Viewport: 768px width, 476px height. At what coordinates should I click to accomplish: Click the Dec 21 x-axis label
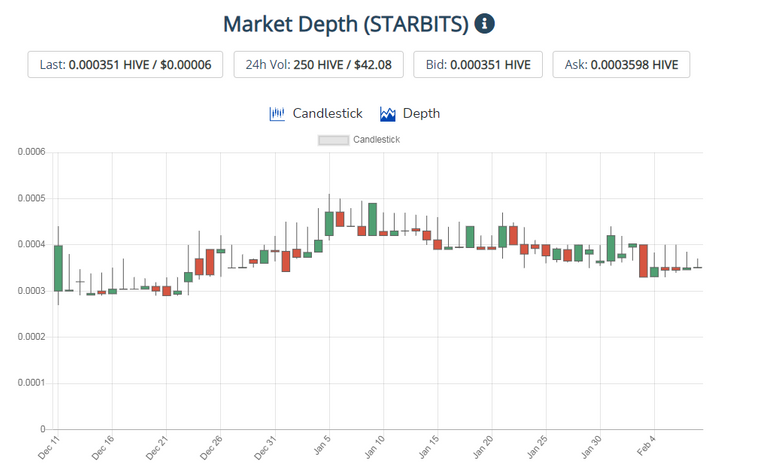157,447
